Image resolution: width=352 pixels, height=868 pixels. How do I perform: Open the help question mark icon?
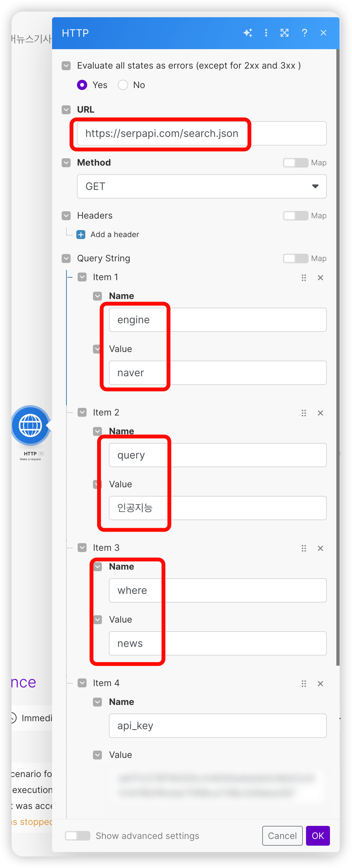click(304, 33)
